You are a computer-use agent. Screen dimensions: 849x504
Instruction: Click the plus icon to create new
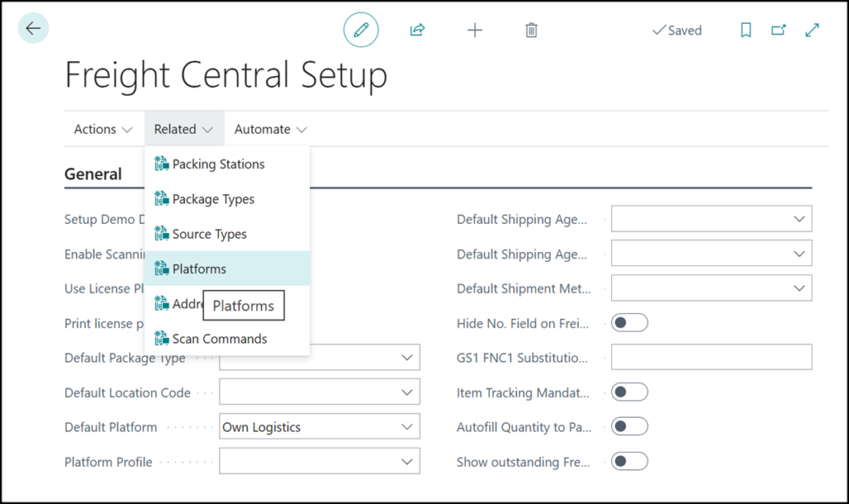click(x=474, y=31)
